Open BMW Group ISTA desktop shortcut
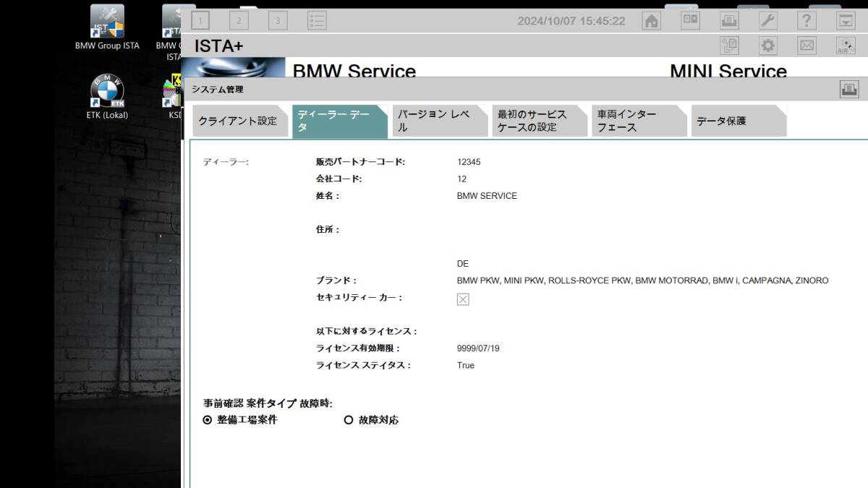 107,28
